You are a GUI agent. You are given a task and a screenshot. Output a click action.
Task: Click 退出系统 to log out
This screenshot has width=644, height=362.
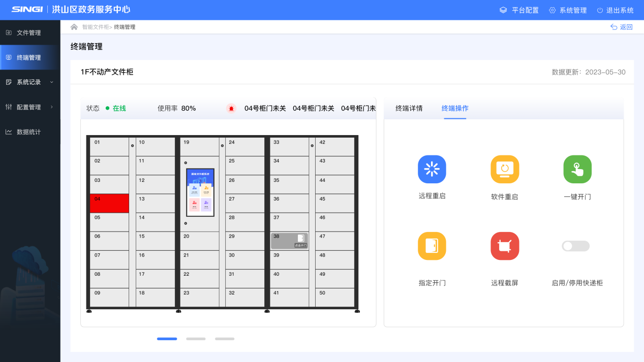615,10
